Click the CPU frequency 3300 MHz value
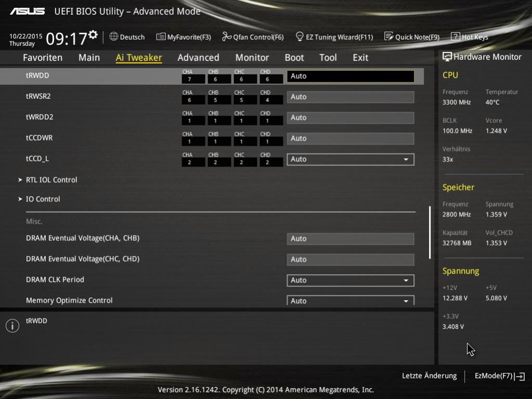This screenshot has height=399, width=532. pos(457,102)
